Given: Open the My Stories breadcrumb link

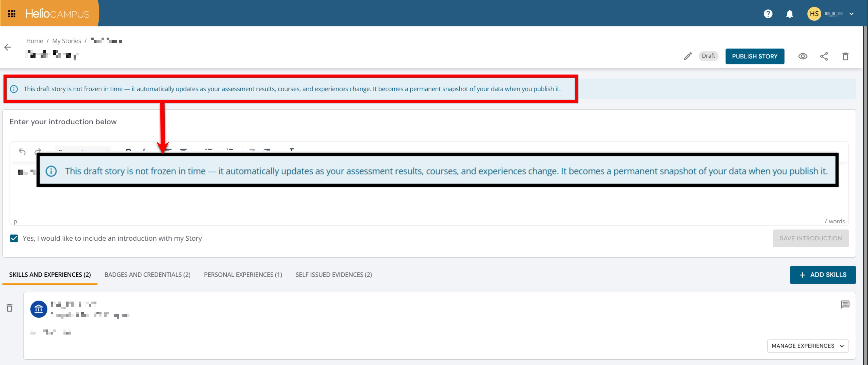Looking at the screenshot, I should coord(66,41).
